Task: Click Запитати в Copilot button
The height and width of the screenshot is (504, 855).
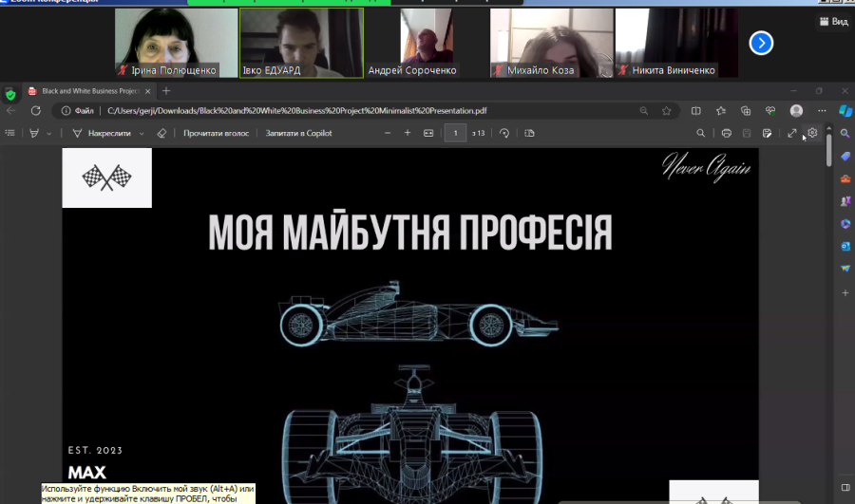Action: pos(298,133)
